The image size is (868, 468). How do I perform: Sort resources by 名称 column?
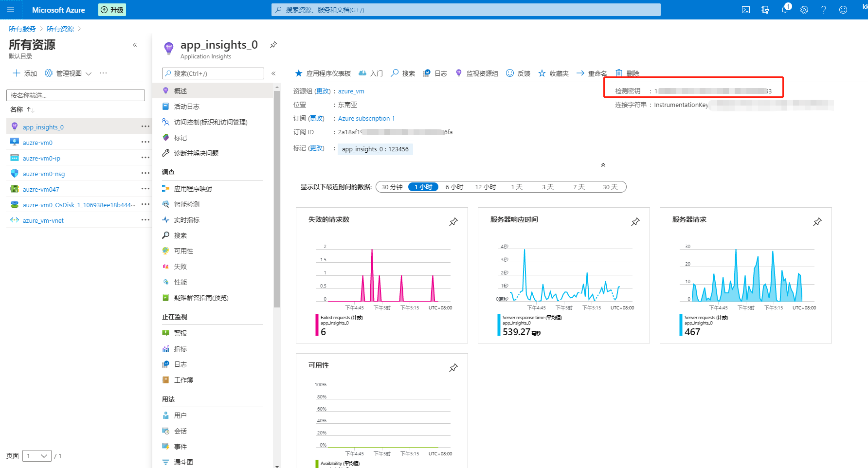22,109
